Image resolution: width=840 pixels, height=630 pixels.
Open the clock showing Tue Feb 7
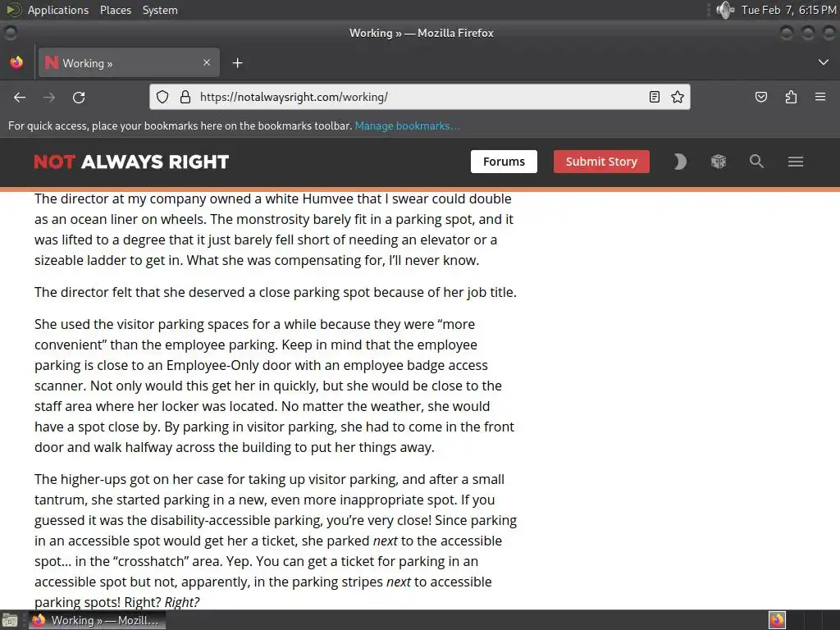788,10
